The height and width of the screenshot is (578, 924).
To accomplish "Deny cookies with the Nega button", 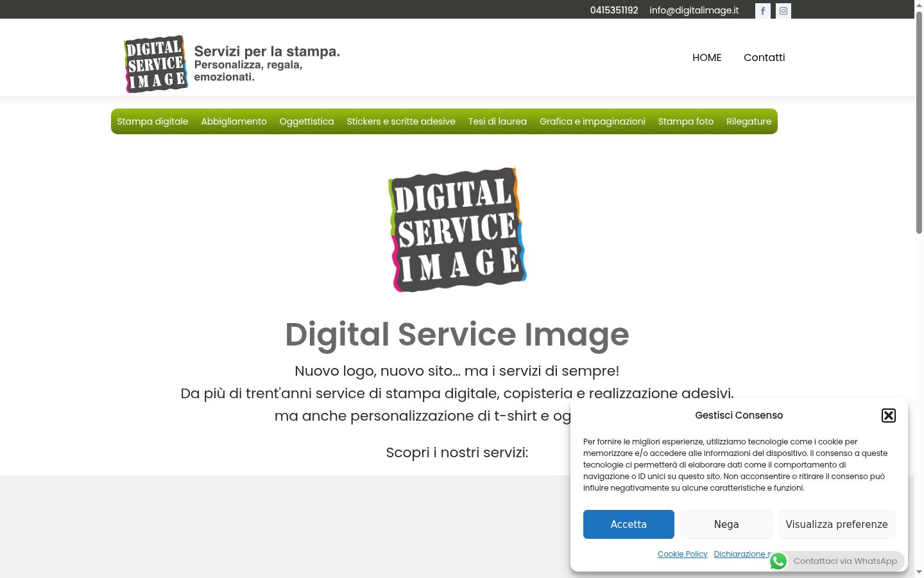I will pos(726,524).
